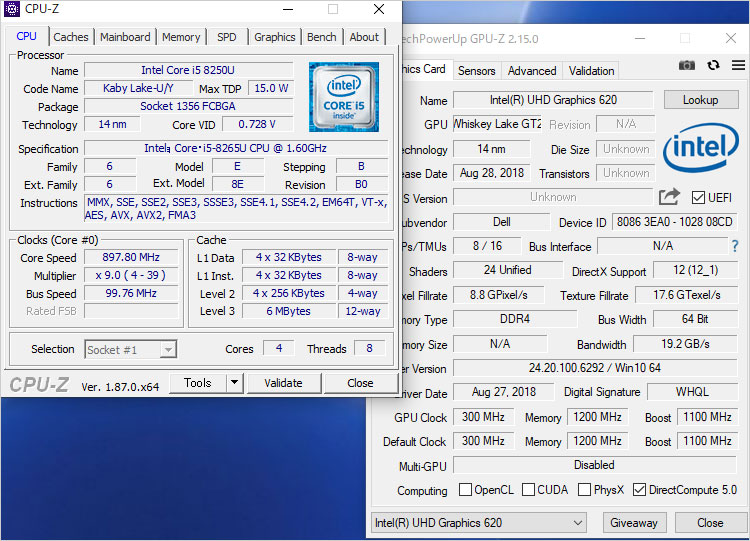Click the Subvendor value Dell

point(501,222)
